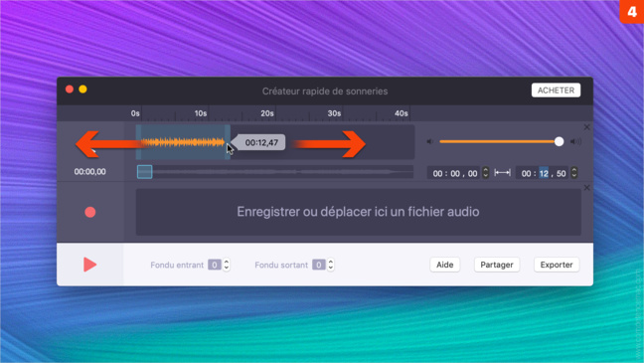Adjust the Fondu entrant stepper

[227, 265]
